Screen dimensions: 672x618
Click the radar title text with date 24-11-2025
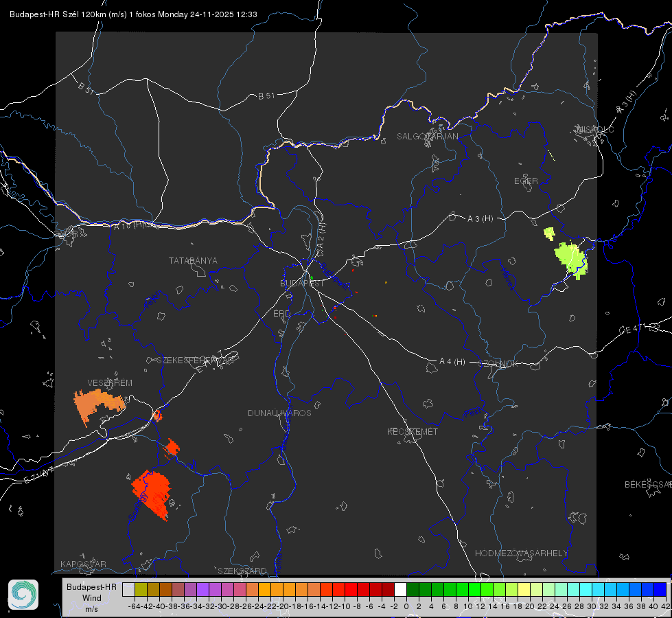click(x=133, y=14)
